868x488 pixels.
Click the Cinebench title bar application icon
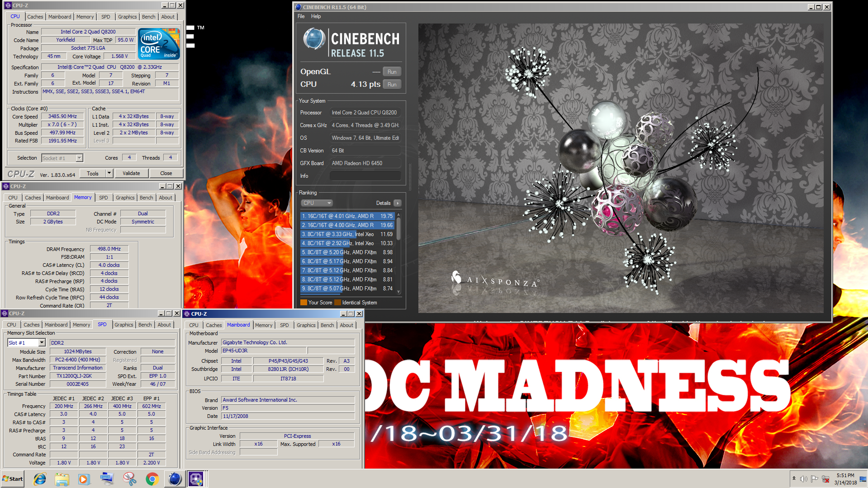tap(299, 7)
